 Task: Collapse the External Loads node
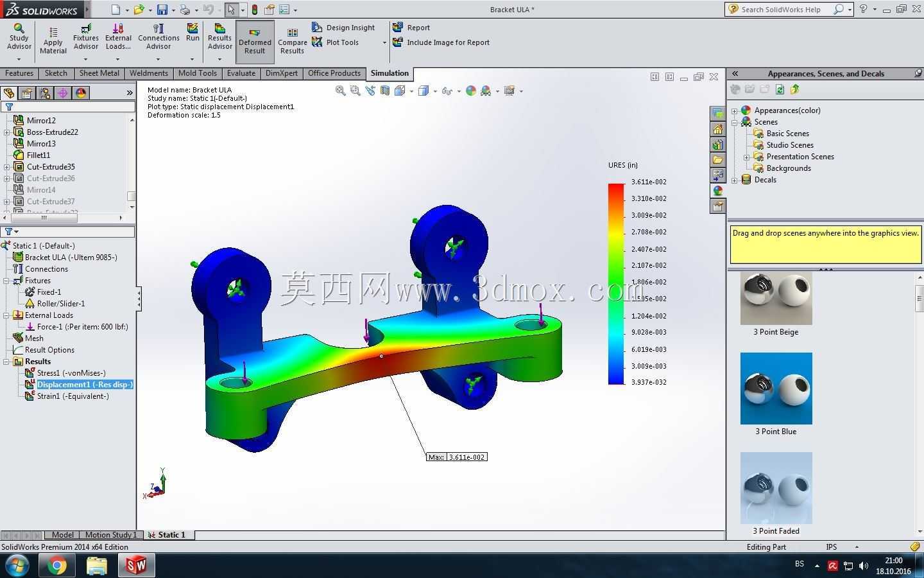pos(6,315)
